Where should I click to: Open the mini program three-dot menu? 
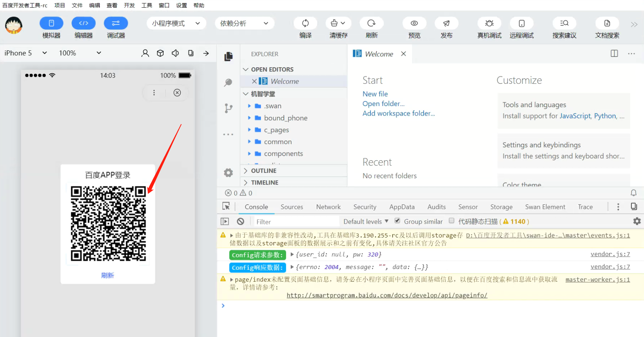pos(154,93)
